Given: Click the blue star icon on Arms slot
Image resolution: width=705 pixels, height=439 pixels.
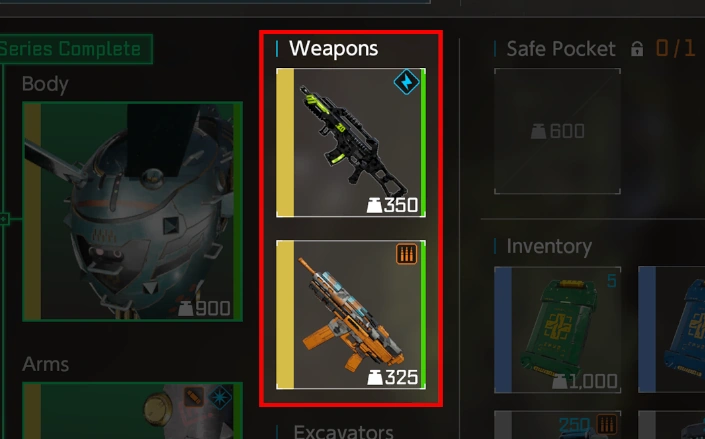Looking at the screenshot, I should (220, 397).
